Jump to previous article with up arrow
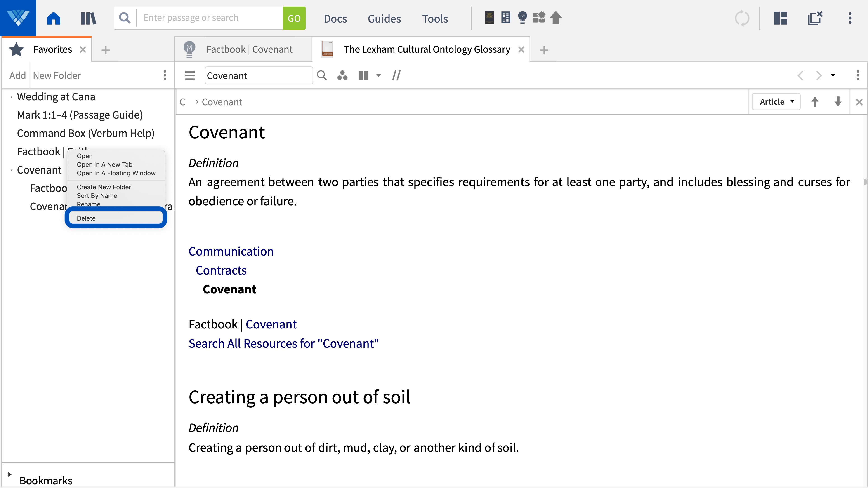 tap(815, 102)
